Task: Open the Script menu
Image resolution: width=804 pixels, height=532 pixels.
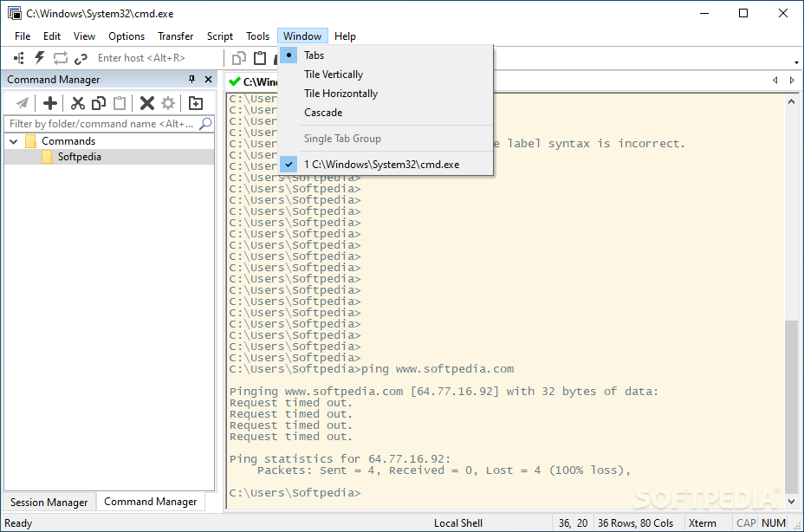Action: click(219, 36)
